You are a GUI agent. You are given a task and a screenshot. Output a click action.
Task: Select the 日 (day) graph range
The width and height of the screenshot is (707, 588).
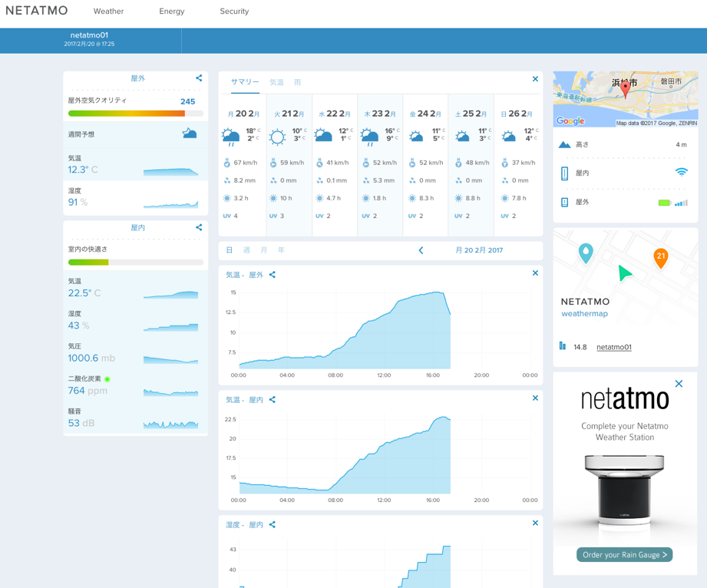pos(229,249)
